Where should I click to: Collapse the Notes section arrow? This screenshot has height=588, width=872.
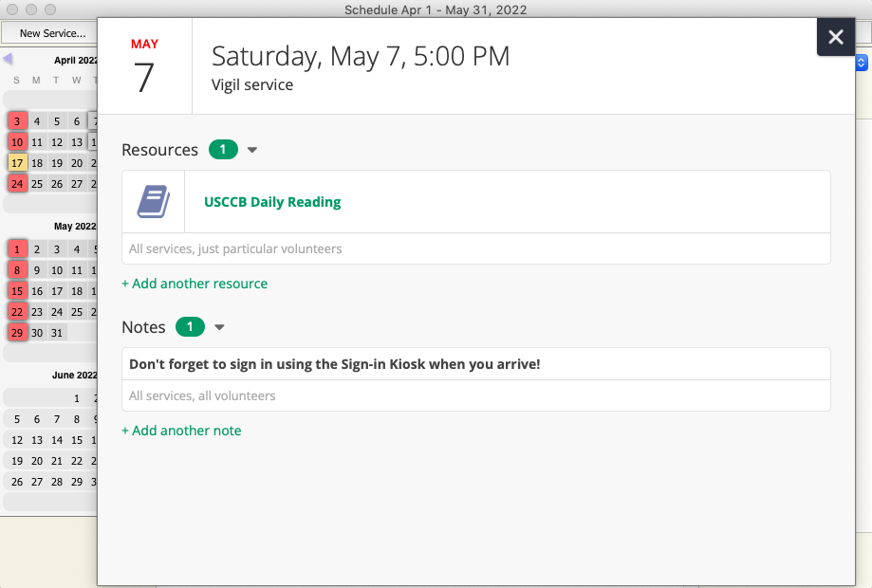219,327
